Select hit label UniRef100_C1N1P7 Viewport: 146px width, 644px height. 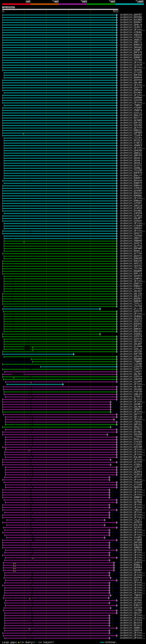click(x=131, y=371)
